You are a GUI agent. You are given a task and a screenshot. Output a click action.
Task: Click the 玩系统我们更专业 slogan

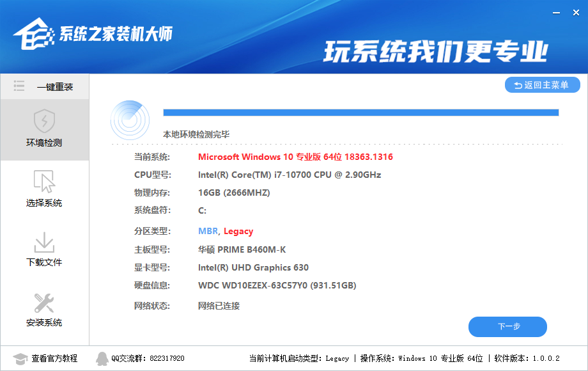[x=436, y=51]
